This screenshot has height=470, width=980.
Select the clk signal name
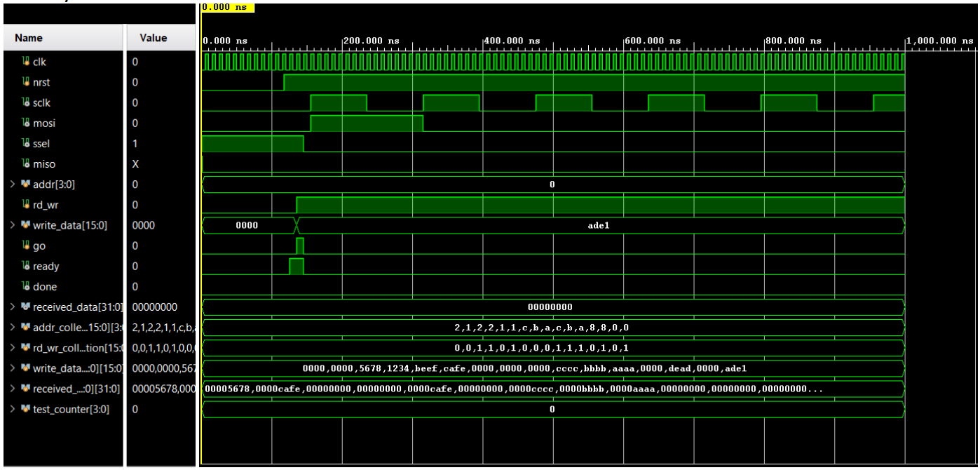tap(39, 62)
